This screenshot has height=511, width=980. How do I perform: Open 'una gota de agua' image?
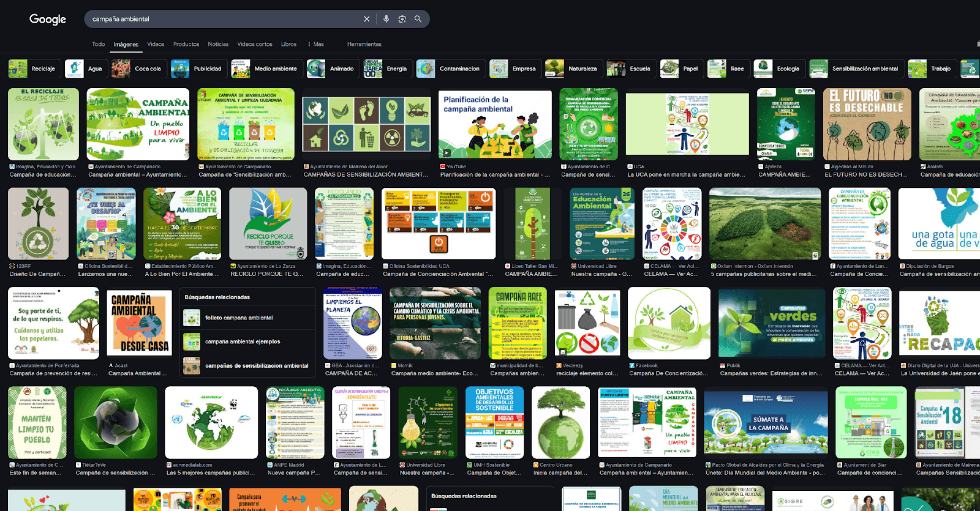[939, 224]
